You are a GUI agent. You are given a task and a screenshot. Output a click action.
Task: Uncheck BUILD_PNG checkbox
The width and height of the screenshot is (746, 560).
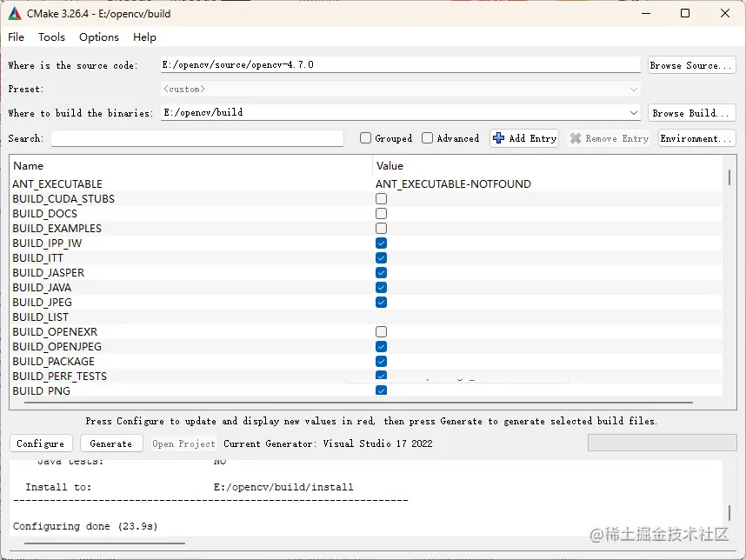click(x=381, y=390)
